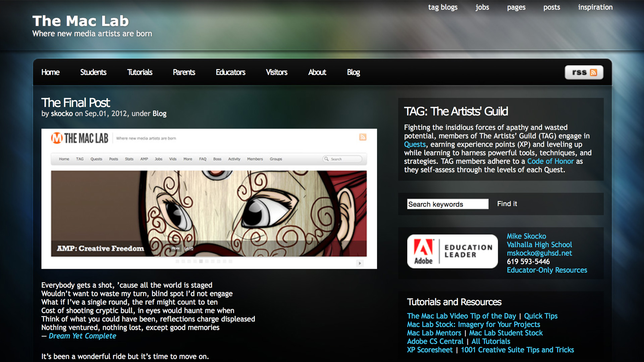644x362 pixels.
Task: Click The Mac Lab site title
Action: tap(80, 21)
